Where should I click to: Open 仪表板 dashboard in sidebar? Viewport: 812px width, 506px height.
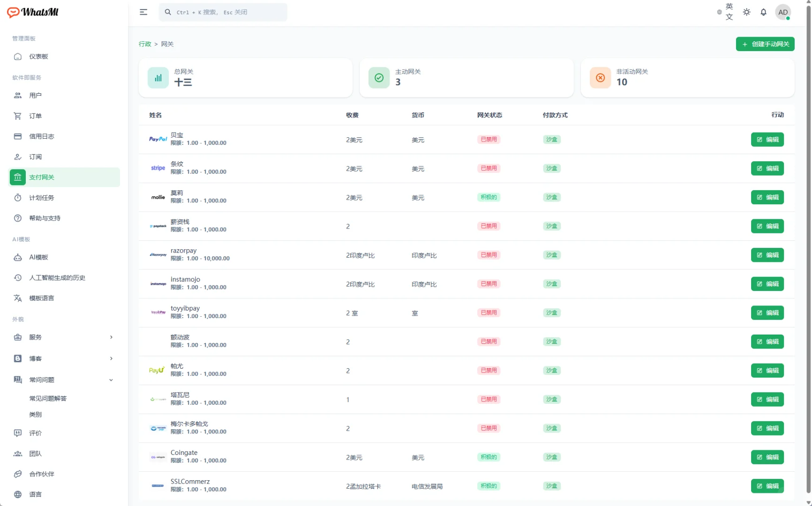point(64,57)
